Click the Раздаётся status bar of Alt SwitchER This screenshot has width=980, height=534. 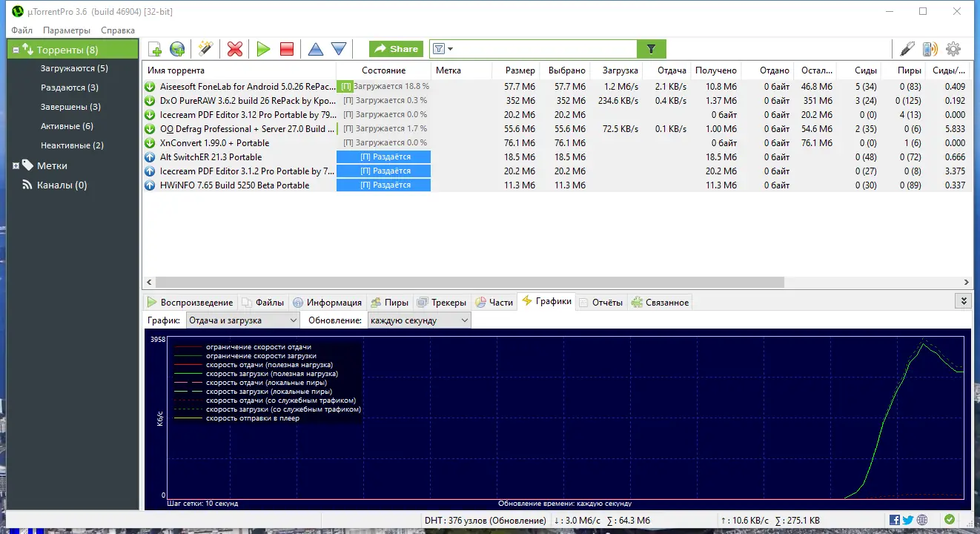[x=383, y=157]
